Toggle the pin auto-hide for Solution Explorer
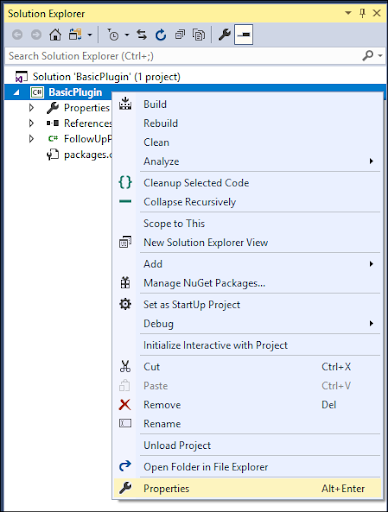Viewport: 388px width, 512px height. 362,13
